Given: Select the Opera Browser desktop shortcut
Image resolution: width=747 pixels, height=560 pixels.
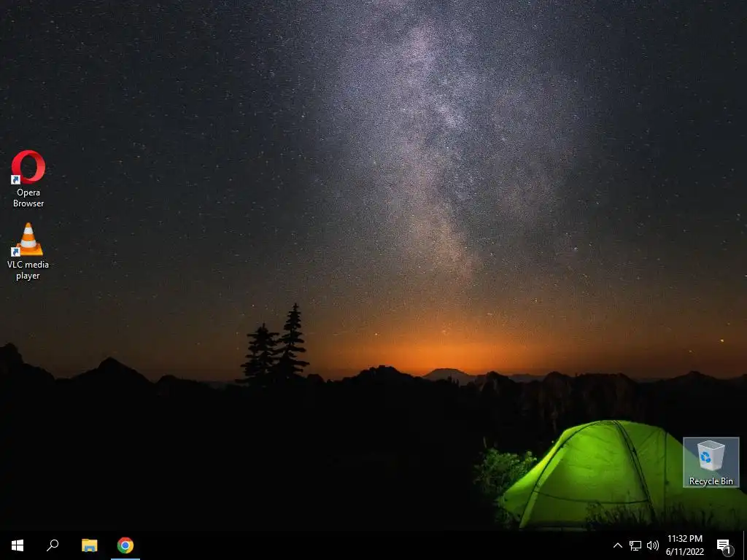Looking at the screenshot, I should point(28,179).
